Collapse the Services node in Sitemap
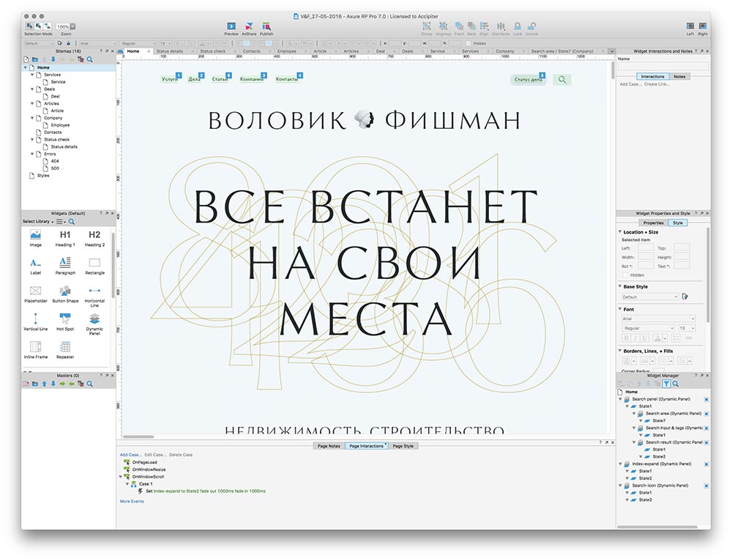This screenshot has height=560, width=732. click(x=33, y=75)
